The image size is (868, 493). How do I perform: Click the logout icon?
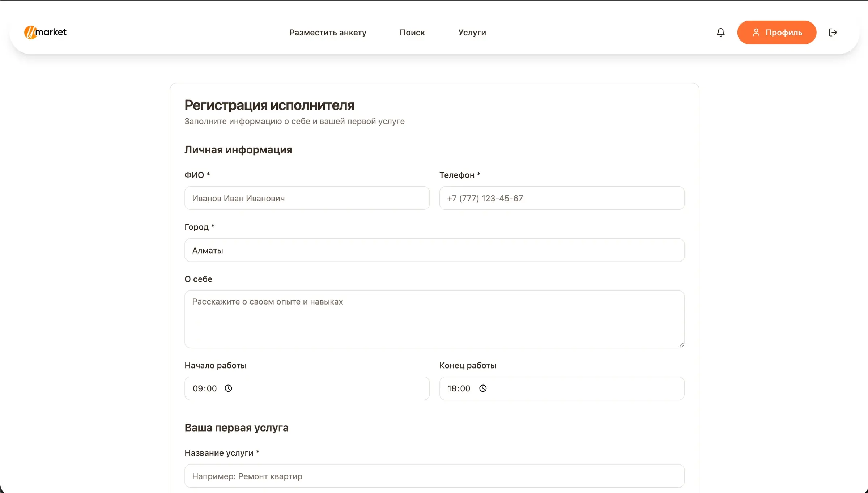pyautogui.click(x=833, y=33)
